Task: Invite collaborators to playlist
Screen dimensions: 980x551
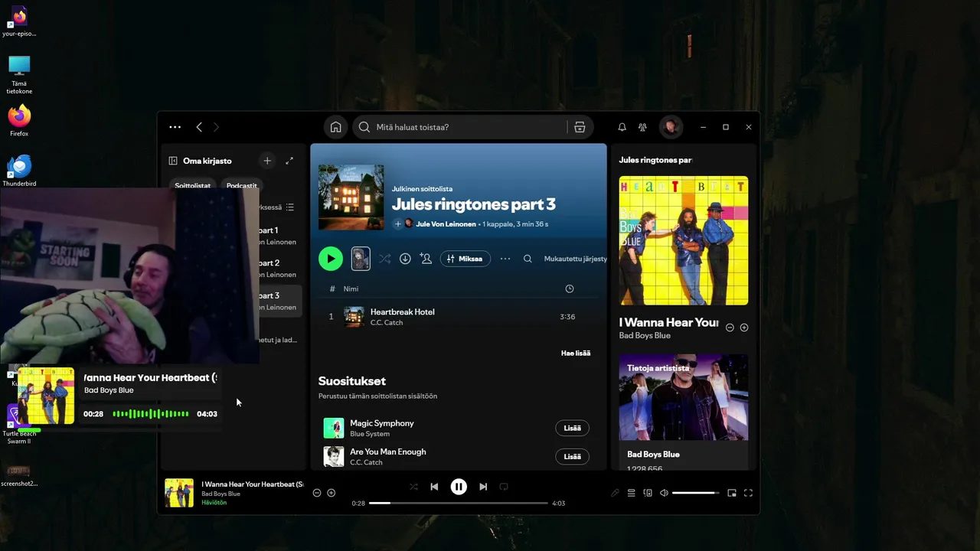Action: pyautogui.click(x=426, y=259)
